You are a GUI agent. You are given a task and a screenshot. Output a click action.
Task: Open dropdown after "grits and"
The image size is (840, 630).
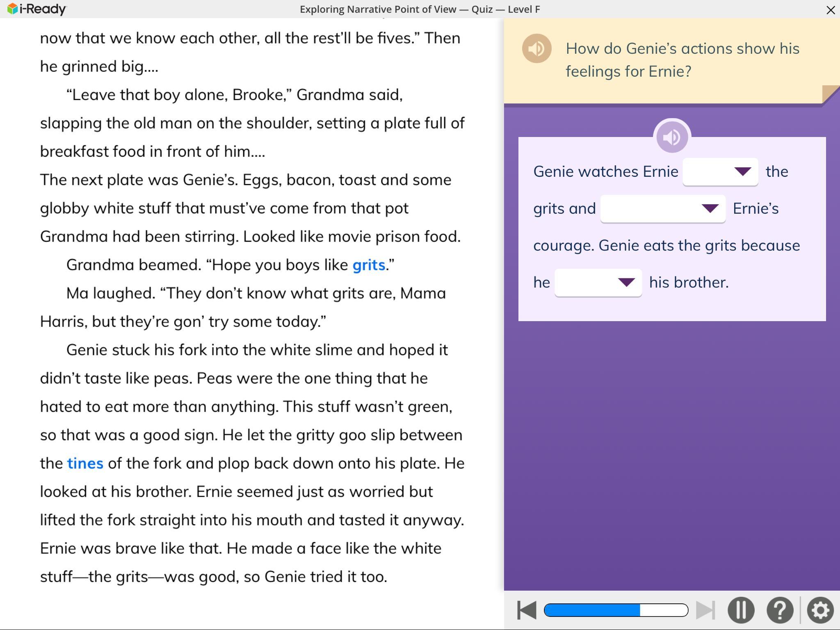pyautogui.click(x=662, y=209)
